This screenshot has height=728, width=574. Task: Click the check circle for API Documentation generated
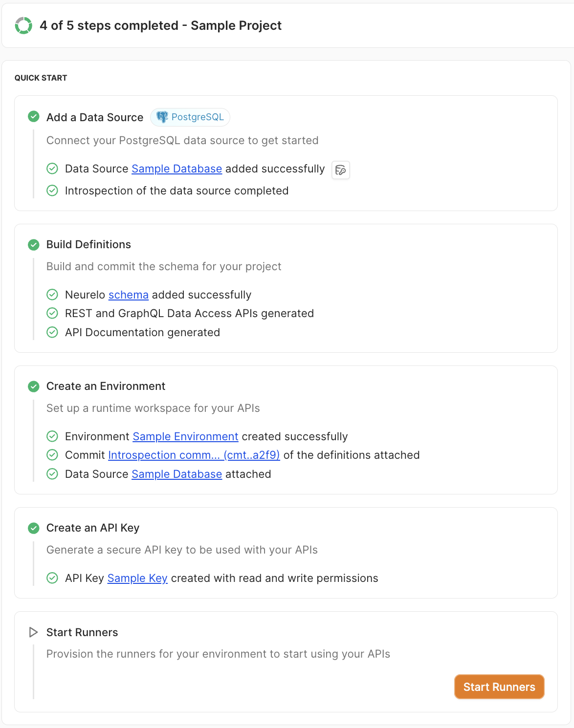[52, 332]
